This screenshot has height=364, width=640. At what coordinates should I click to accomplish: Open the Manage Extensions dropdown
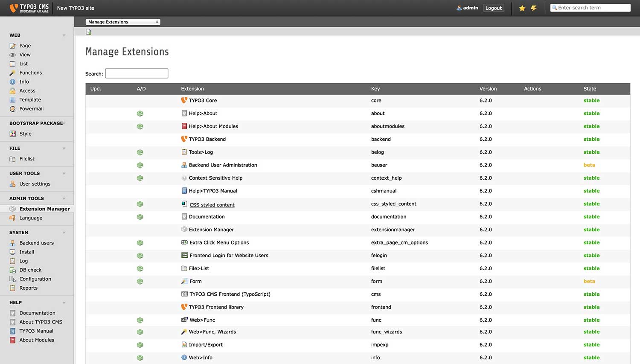click(x=123, y=22)
